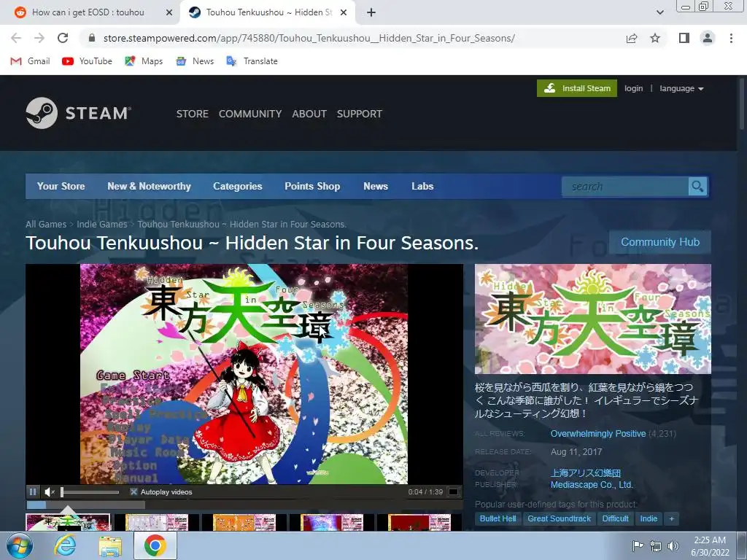Open the Your Store menu
Viewport: 747px width, 560px height.
(61, 186)
